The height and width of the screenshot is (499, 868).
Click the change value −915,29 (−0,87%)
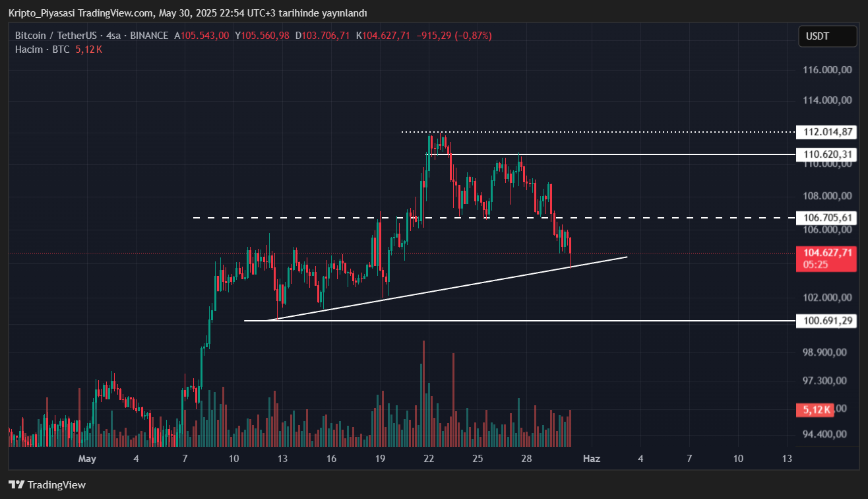pos(454,36)
